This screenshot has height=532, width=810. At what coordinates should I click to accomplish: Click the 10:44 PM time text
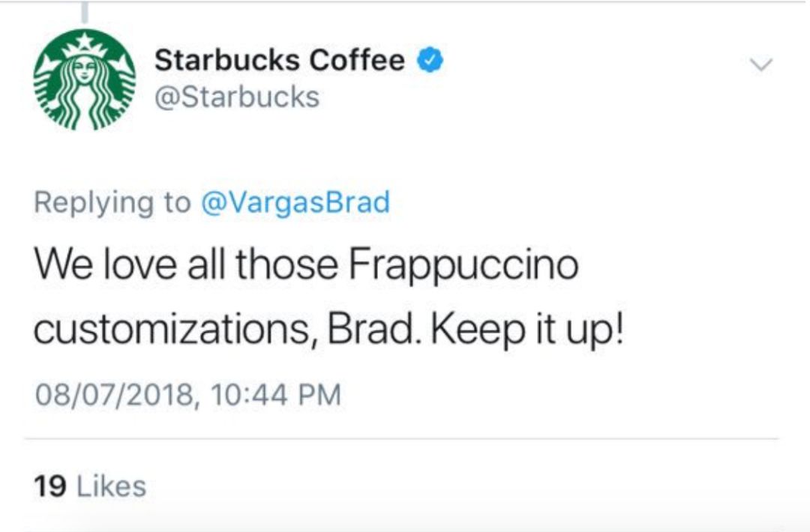[276, 395]
